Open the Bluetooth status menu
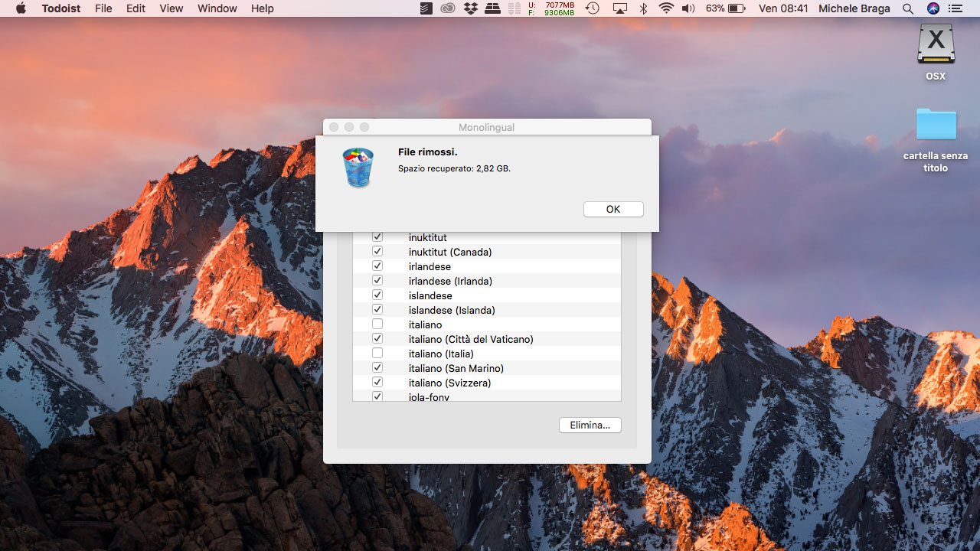 [x=643, y=8]
